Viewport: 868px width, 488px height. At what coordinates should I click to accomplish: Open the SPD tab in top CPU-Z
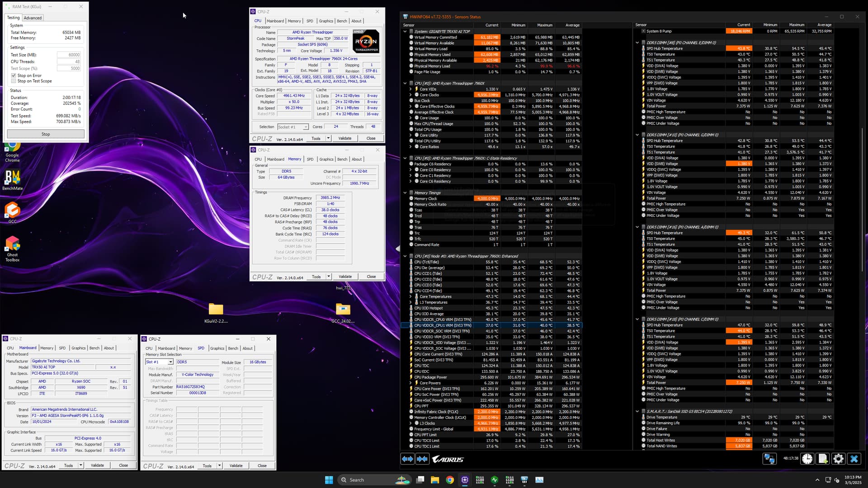(310, 21)
